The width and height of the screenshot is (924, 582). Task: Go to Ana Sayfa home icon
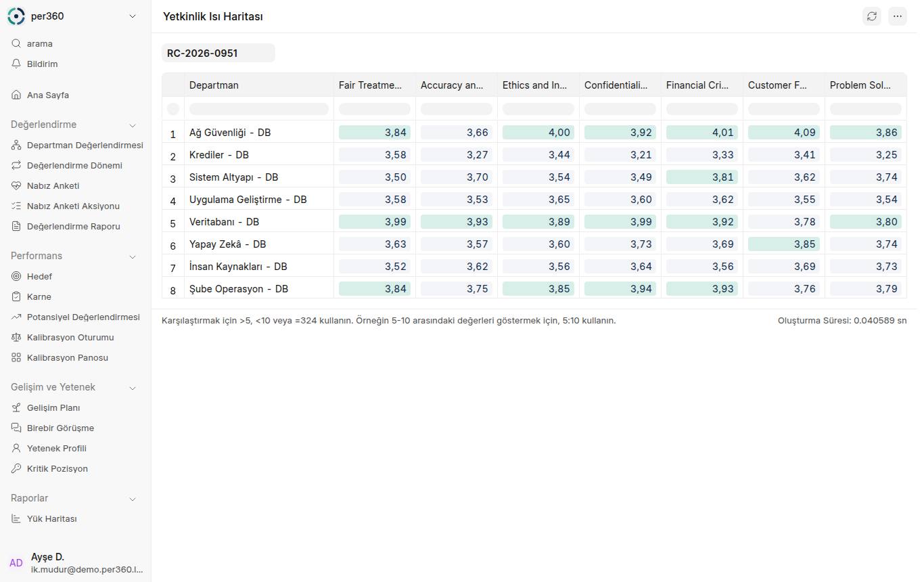point(16,95)
